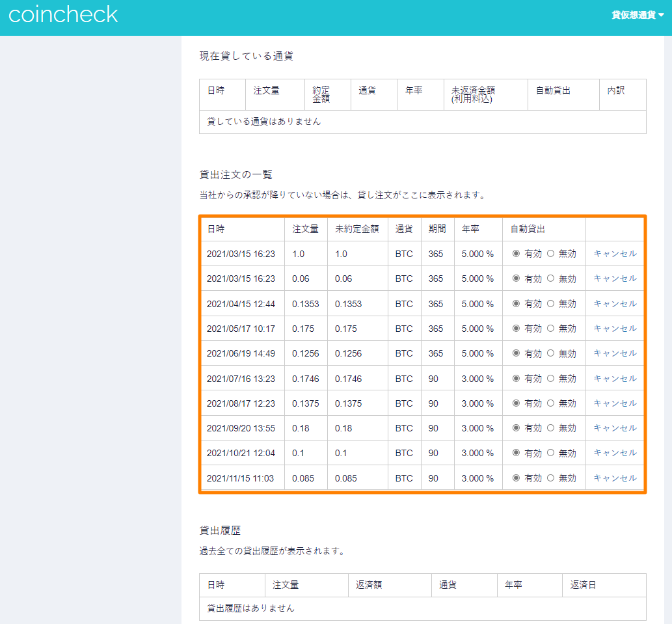Cancel the 2021/11/15 11:03 order

coord(615,478)
